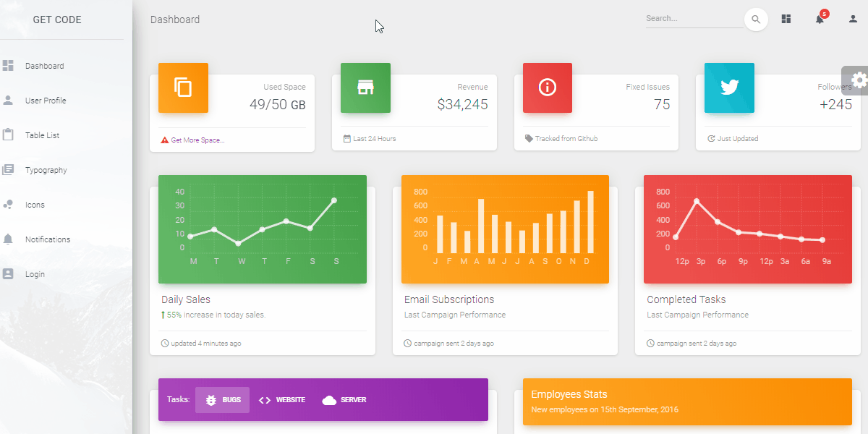Select the Bugs tasks tab
Viewport: 868px width, 434px height.
tap(222, 400)
